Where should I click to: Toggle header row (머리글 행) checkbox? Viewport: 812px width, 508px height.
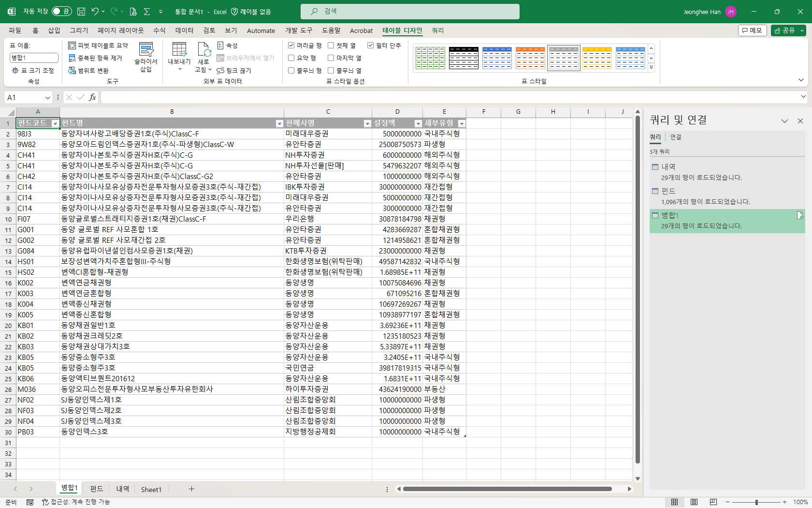291,45
